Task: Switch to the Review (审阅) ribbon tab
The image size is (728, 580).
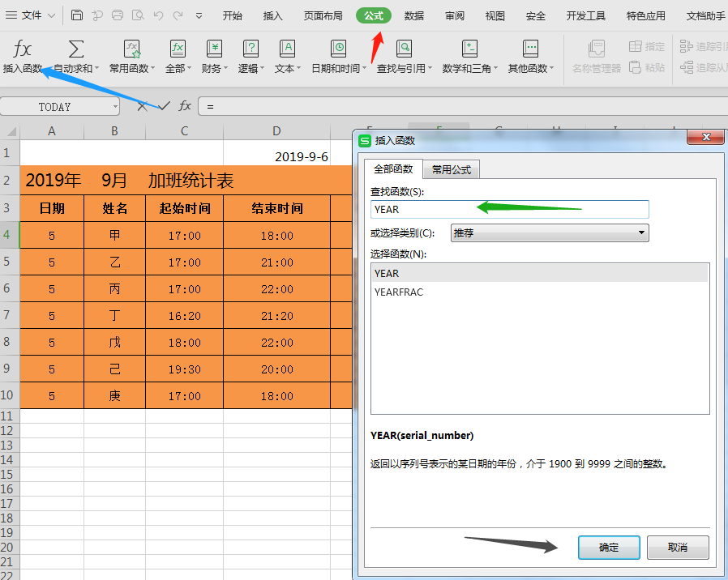Action: 455,15
